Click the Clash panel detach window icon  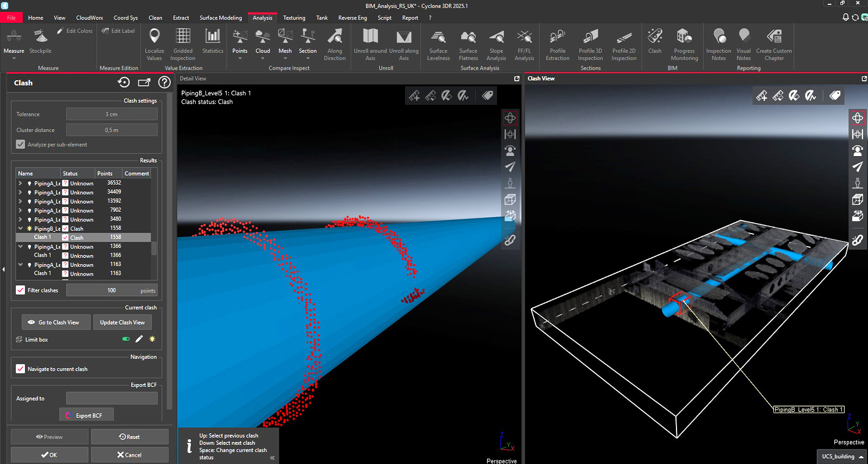point(144,82)
